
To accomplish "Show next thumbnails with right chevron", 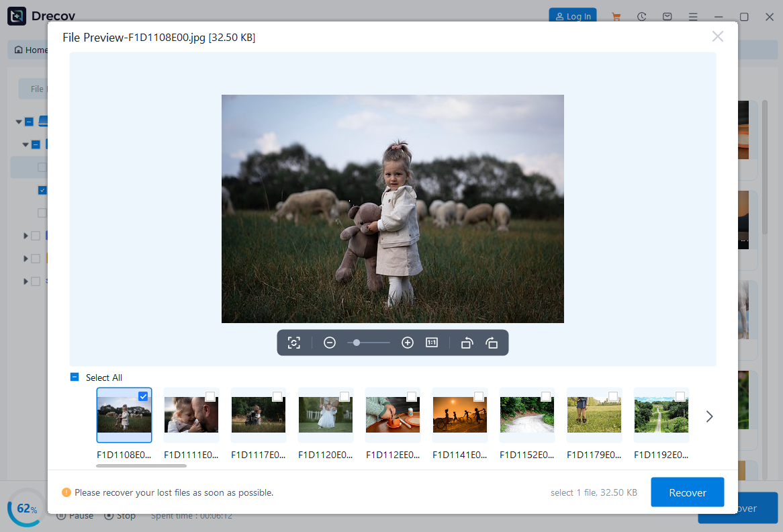I will [x=709, y=416].
